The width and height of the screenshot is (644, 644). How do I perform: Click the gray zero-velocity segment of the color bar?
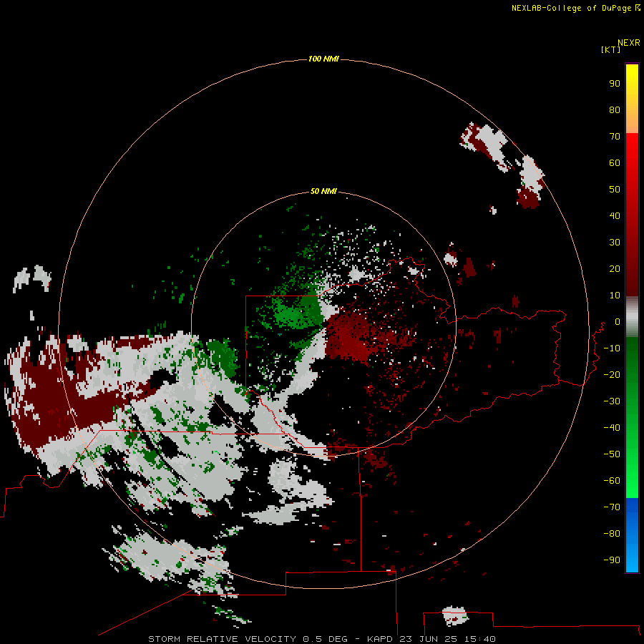(x=632, y=317)
